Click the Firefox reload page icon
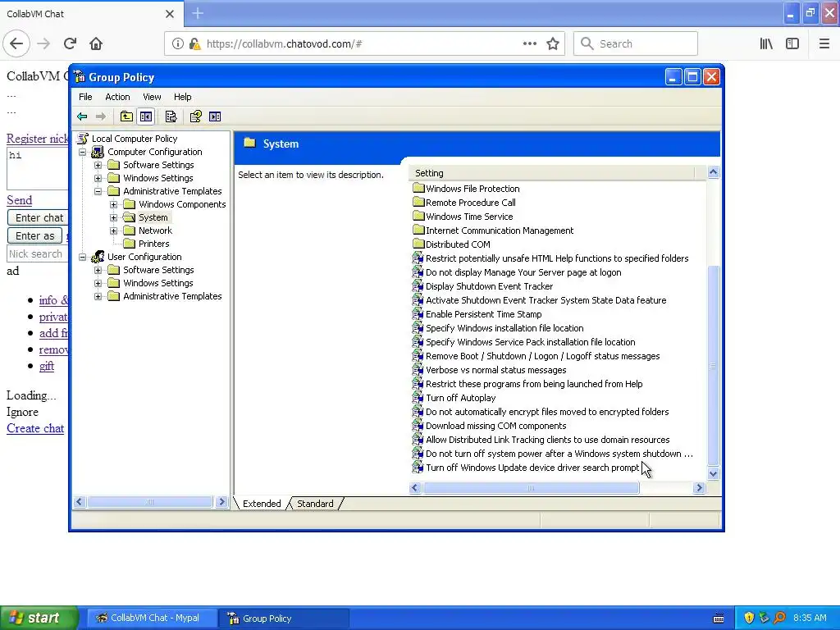The height and width of the screenshot is (630, 840). coord(70,43)
